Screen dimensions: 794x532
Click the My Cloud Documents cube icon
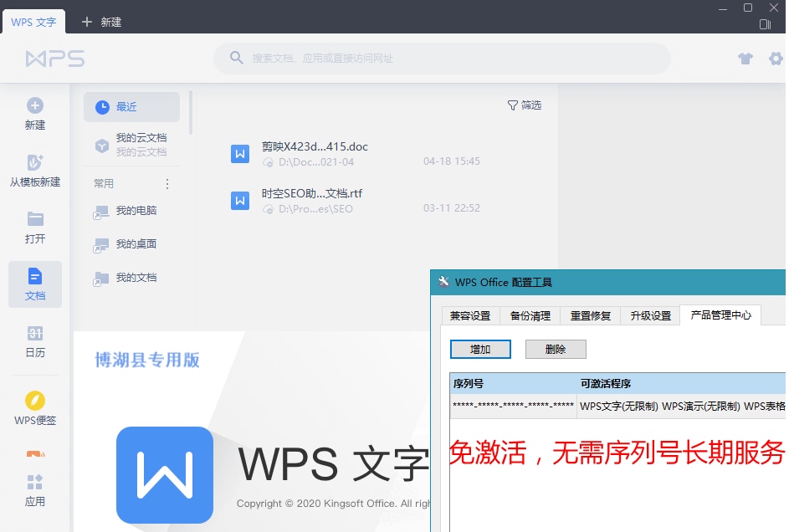102,146
